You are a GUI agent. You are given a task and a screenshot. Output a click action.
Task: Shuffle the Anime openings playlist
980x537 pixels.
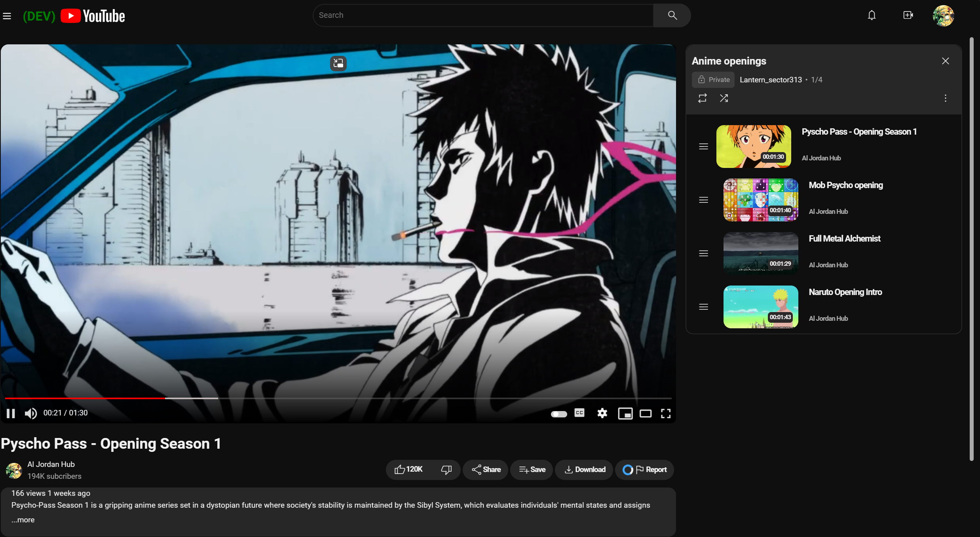724,98
